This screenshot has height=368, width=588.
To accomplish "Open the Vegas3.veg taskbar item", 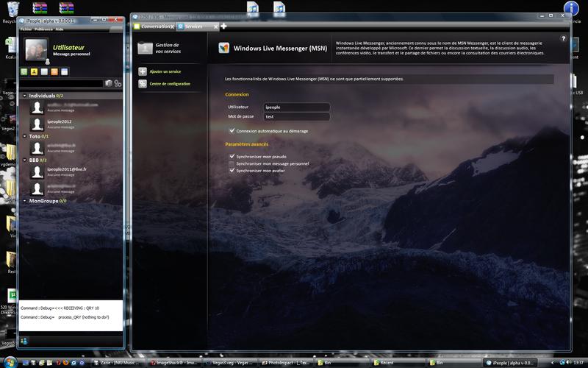I will [229, 363].
